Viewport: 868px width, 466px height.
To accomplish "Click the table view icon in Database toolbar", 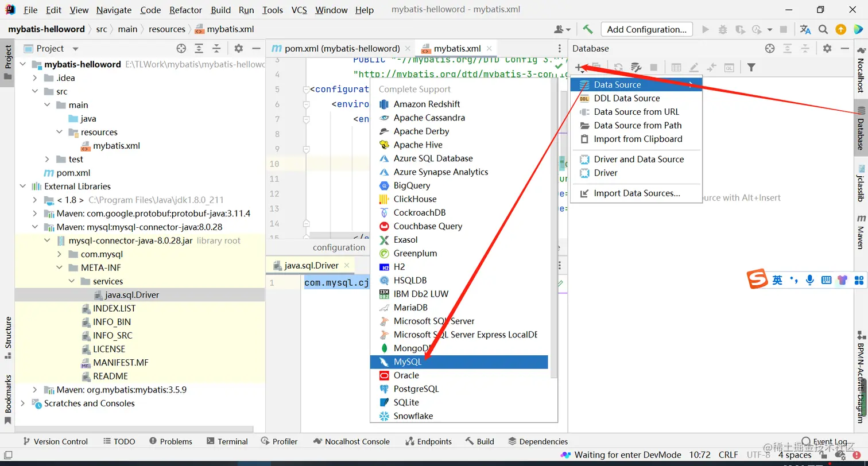I will 676,68.
